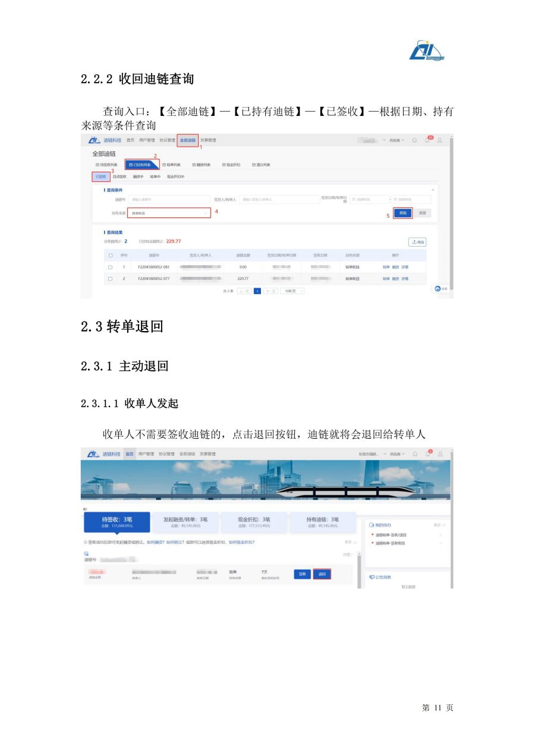The width and height of the screenshot is (535, 756).
Task: Open 迪链转单-签收收回 todo item
Action: [391, 543]
